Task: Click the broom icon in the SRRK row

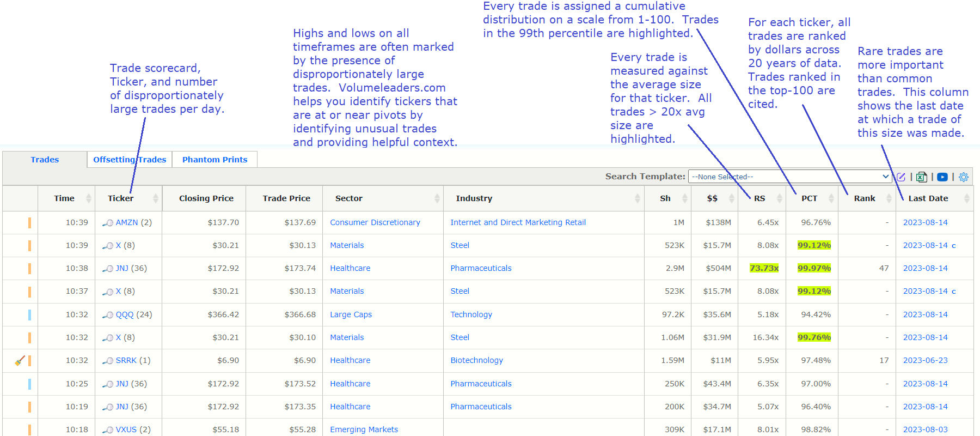Action: point(20,361)
